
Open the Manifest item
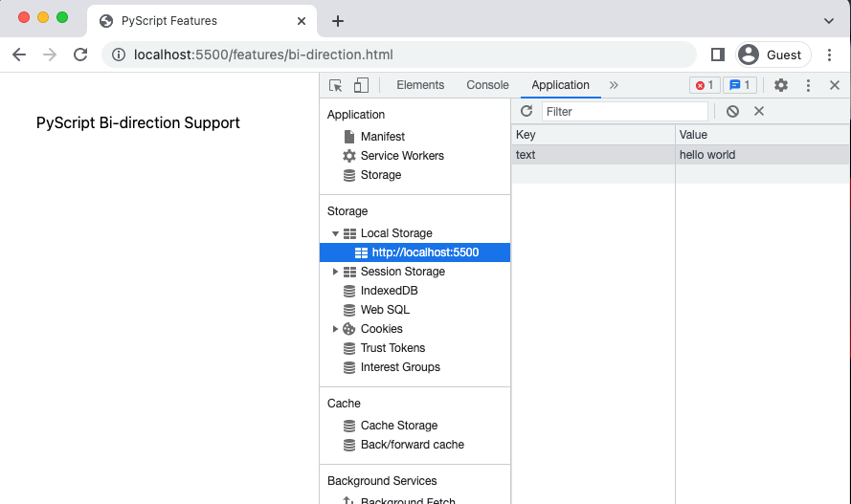(x=383, y=137)
